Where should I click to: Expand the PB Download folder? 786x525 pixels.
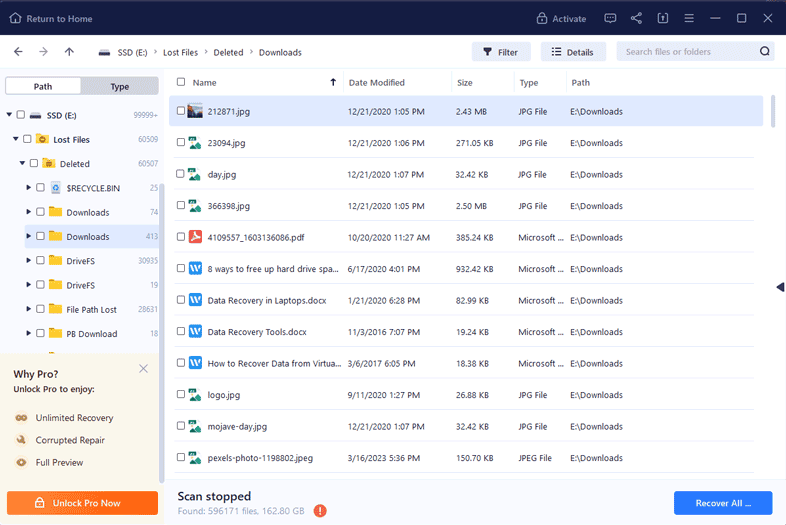(x=29, y=333)
